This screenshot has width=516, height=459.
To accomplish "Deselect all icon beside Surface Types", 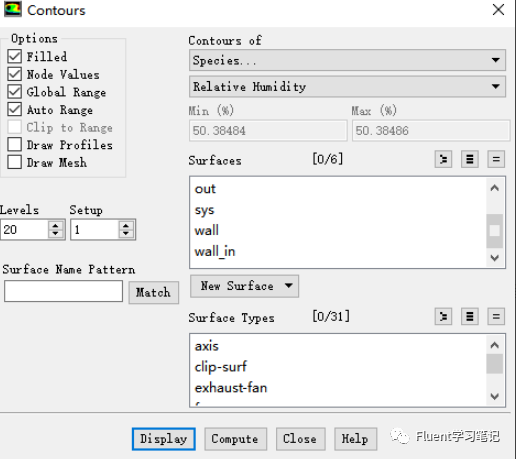I will click(x=496, y=316).
